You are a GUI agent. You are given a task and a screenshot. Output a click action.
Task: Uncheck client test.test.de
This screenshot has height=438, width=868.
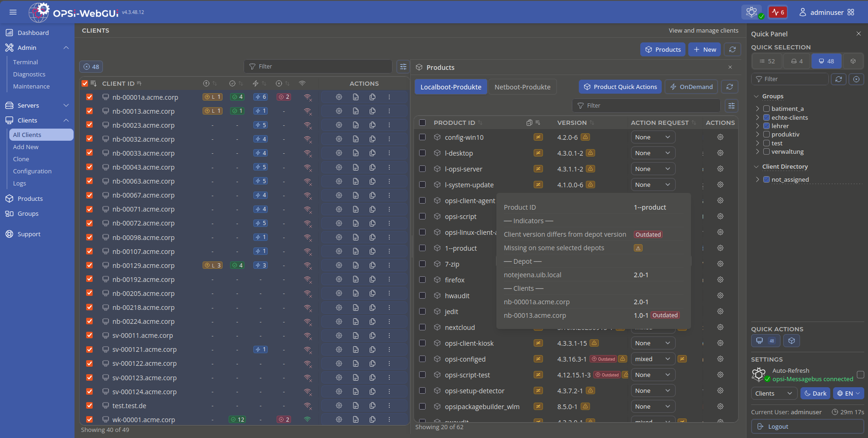coord(89,405)
